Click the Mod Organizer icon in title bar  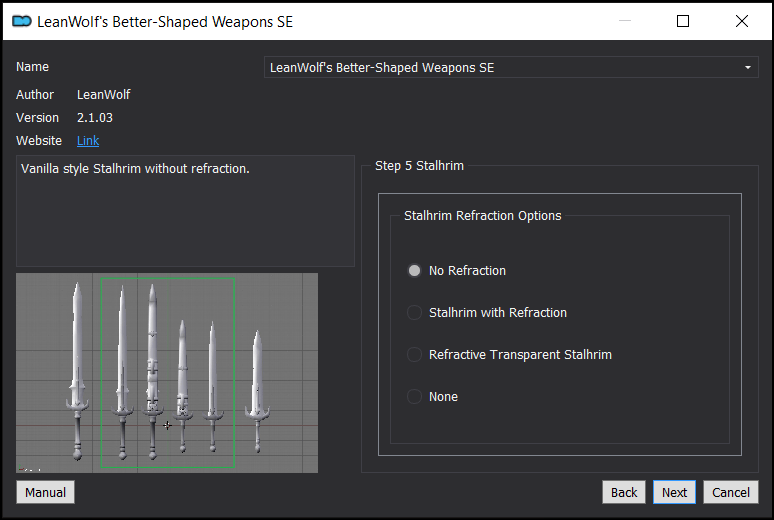coord(22,21)
